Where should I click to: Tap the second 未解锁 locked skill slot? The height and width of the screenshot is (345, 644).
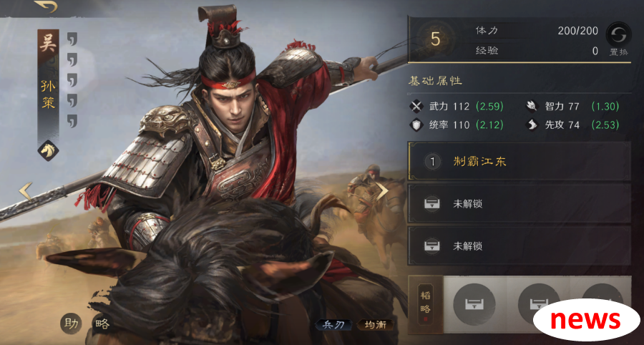click(519, 246)
